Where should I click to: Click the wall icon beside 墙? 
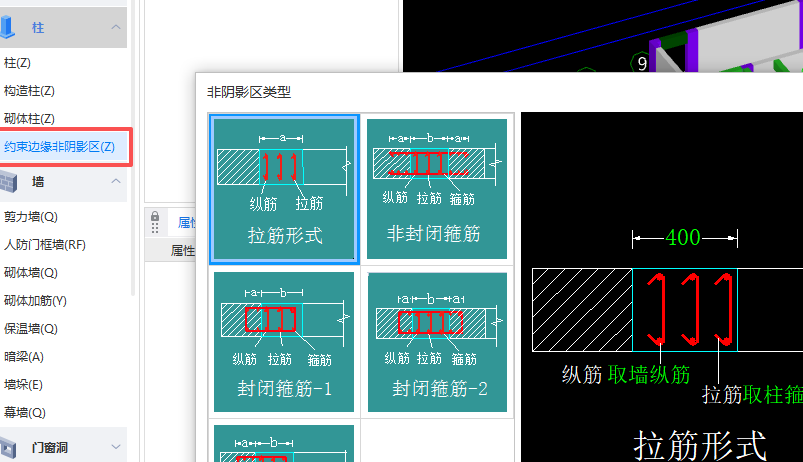coord(8,182)
